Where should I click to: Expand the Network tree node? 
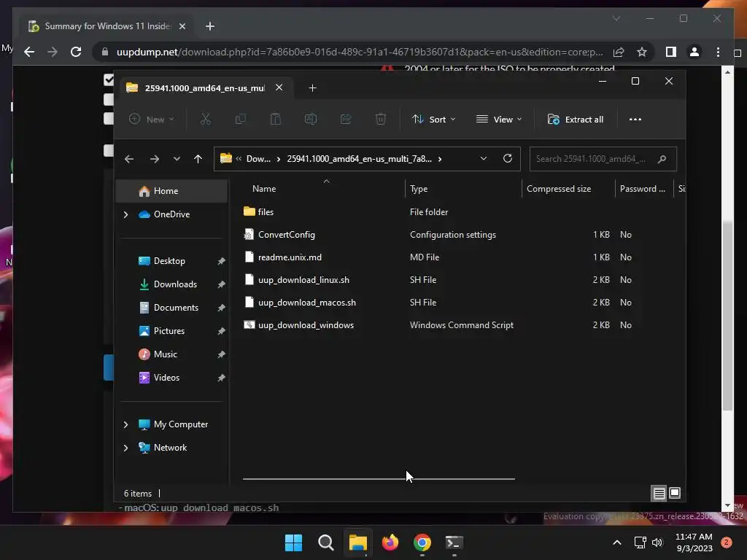pos(125,448)
